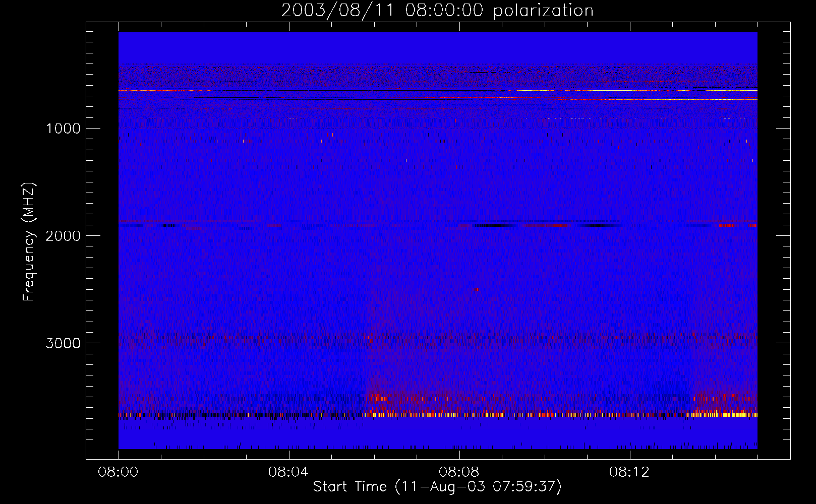Select the 'Start Time (11-Aug-03 07:59:37)' label
The height and width of the screenshot is (504, 816).
(437, 487)
